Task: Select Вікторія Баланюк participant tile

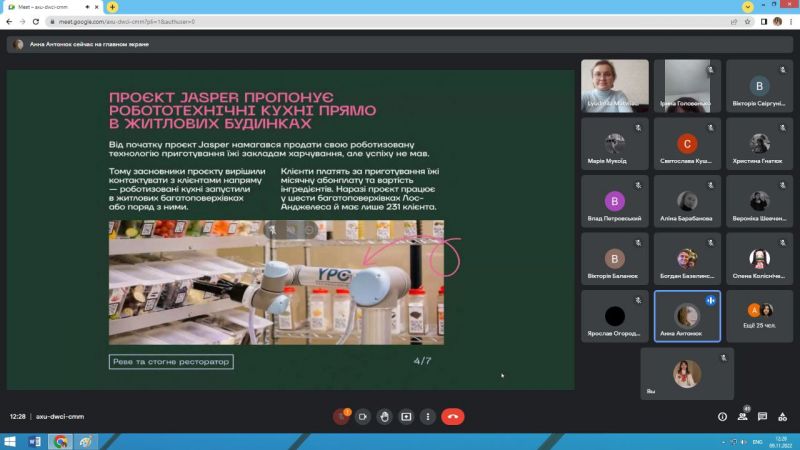Action: click(615, 259)
